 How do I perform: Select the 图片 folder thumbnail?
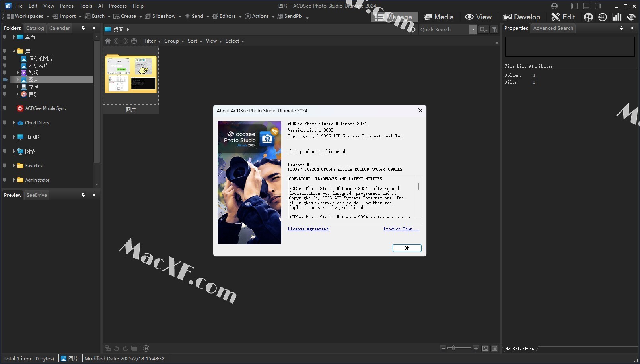[131, 80]
